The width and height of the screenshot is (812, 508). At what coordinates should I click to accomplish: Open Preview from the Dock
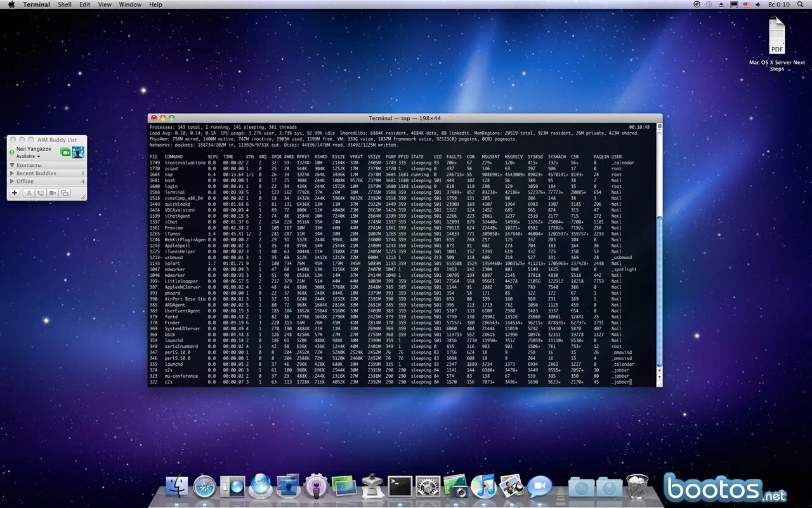click(511, 487)
